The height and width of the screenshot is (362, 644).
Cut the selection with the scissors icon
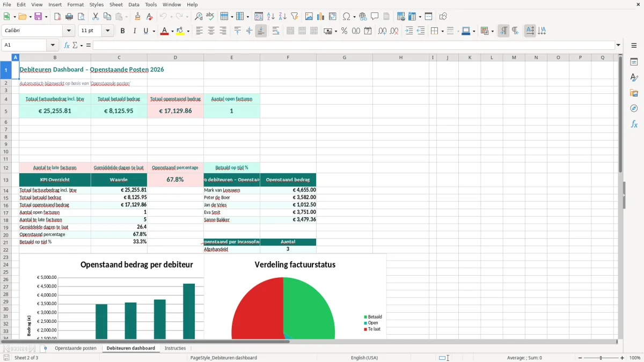pyautogui.click(x=95, y=17)
